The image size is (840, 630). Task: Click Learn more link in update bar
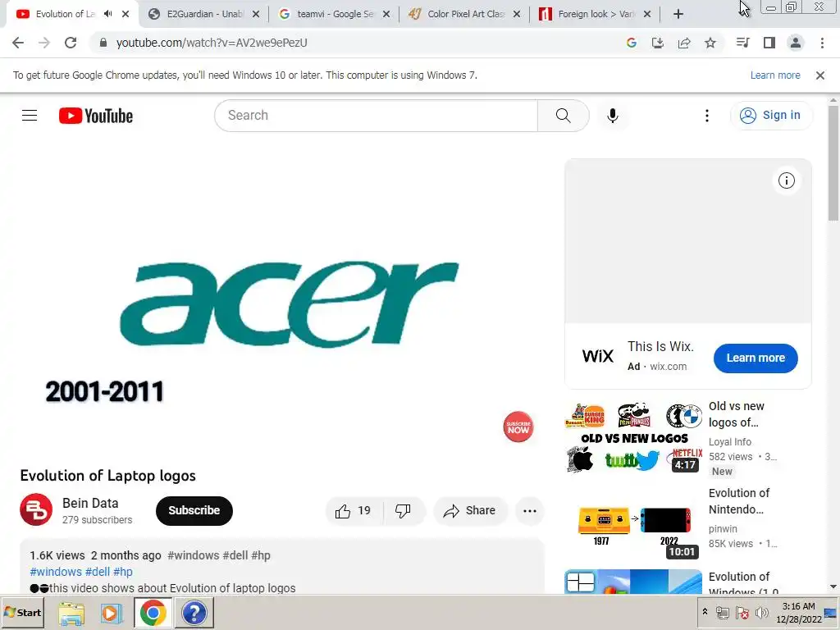775,75
